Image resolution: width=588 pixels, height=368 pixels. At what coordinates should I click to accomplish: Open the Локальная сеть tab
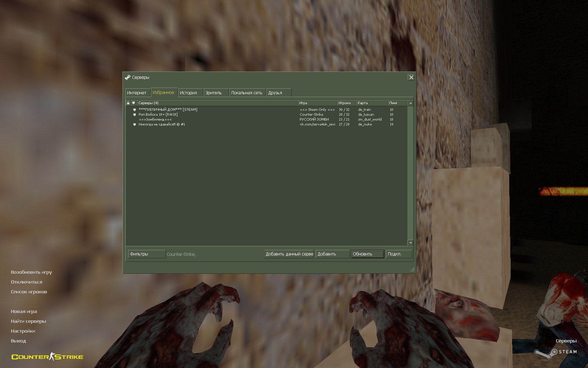[247, 93]
